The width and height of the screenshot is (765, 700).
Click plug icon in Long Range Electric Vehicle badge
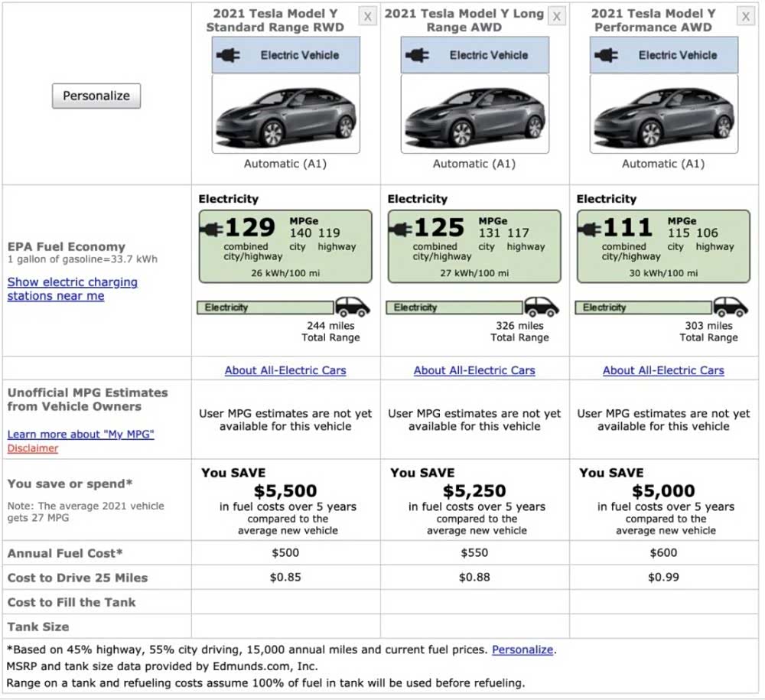coord(418,55)
